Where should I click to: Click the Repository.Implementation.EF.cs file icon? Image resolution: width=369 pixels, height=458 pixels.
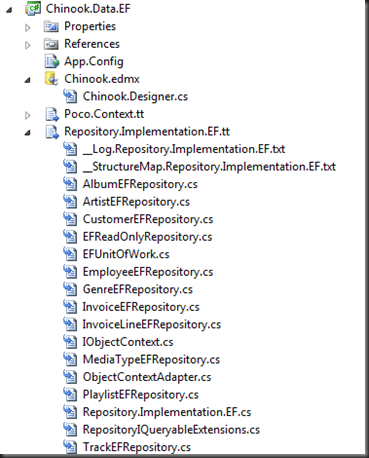(x=70, y=412)
